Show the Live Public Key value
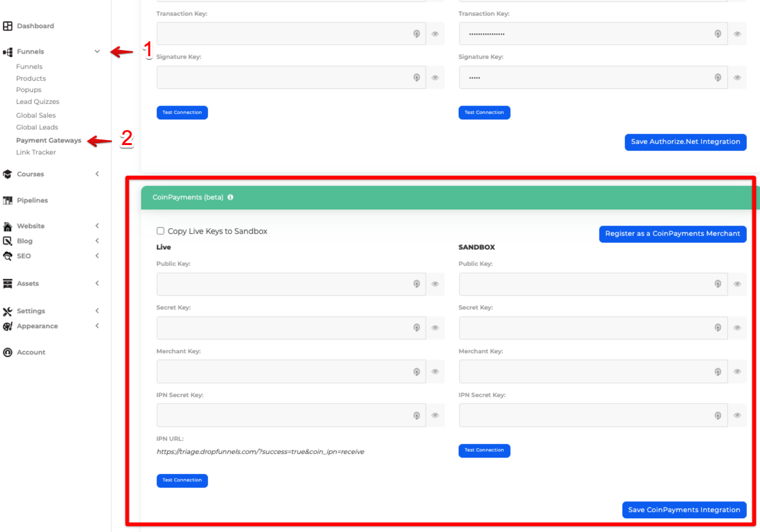 coord(435,284)
